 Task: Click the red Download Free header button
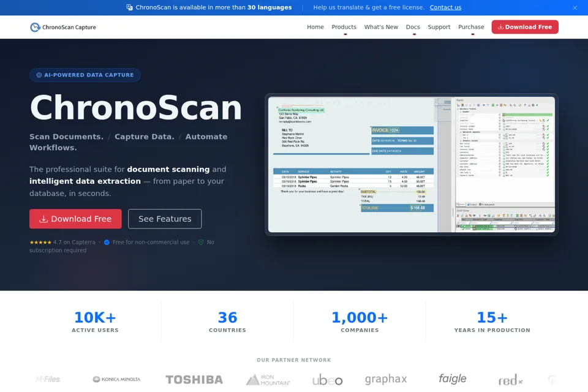point(525,27)
